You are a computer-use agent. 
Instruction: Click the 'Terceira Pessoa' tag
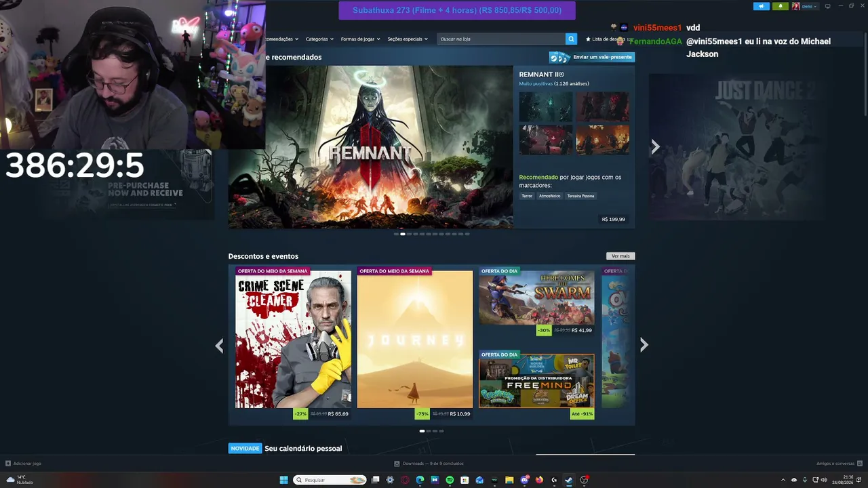pos(581,196)
